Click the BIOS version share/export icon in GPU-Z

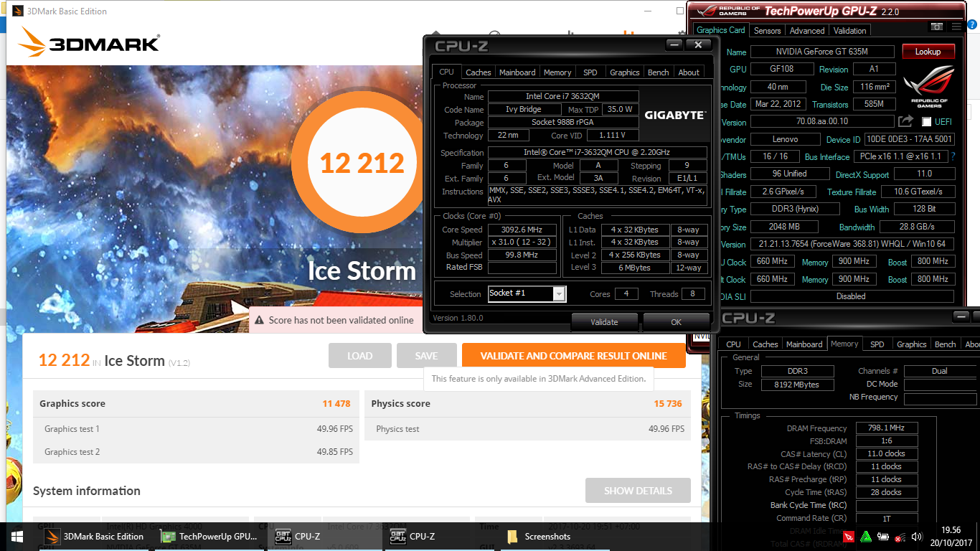click(x=905, y=121)
